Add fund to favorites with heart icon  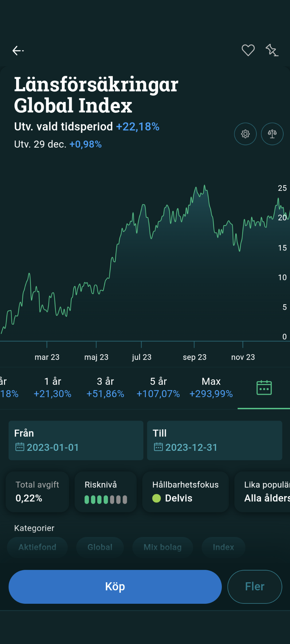click(x=248, y=50)
